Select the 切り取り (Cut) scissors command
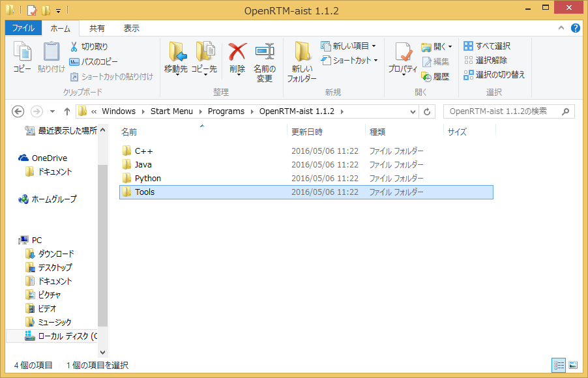Viewport: 588px width, 378px height. coord(89,46)
